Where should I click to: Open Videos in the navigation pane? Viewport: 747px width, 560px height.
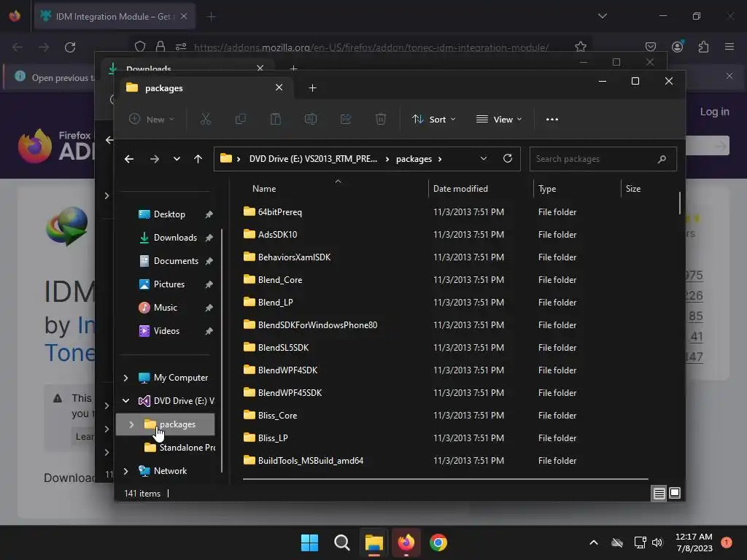pos(166,331)
